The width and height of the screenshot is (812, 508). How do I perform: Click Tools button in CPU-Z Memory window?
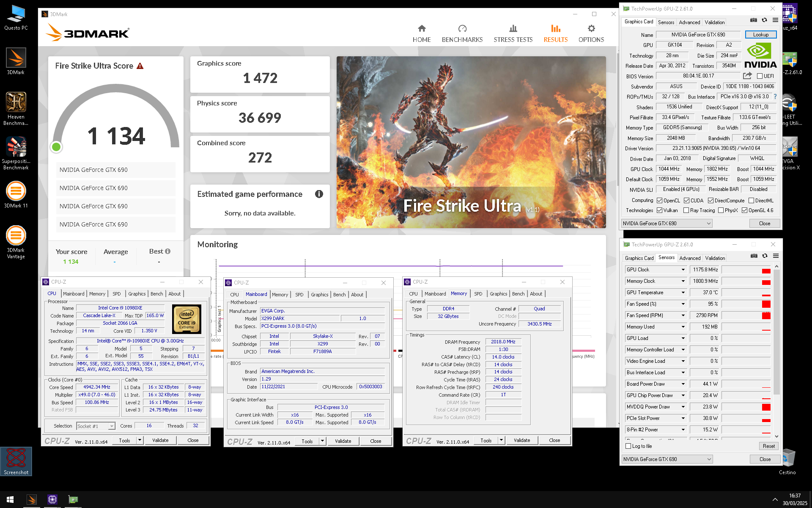[486, 440]
